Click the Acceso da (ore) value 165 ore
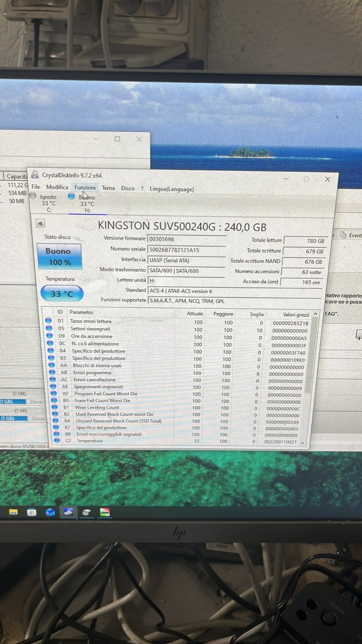Image resolution: width=362 pixels, height=644 pixels. pos(301,282)
